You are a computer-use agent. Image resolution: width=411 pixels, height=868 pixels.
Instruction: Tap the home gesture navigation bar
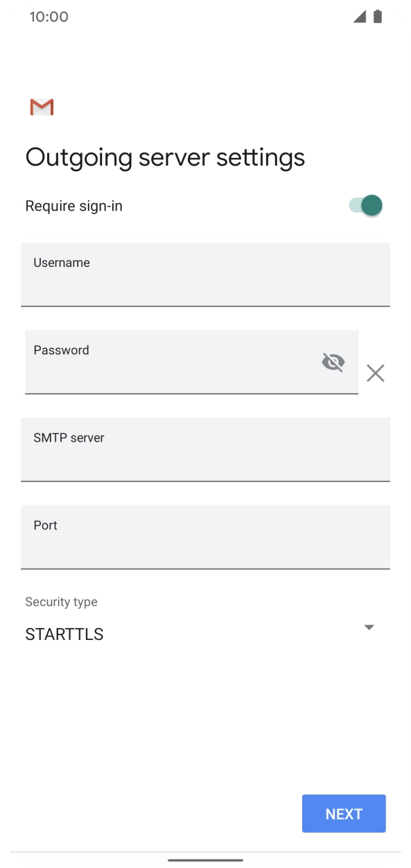pyautogui.click(x=205, y=860)
